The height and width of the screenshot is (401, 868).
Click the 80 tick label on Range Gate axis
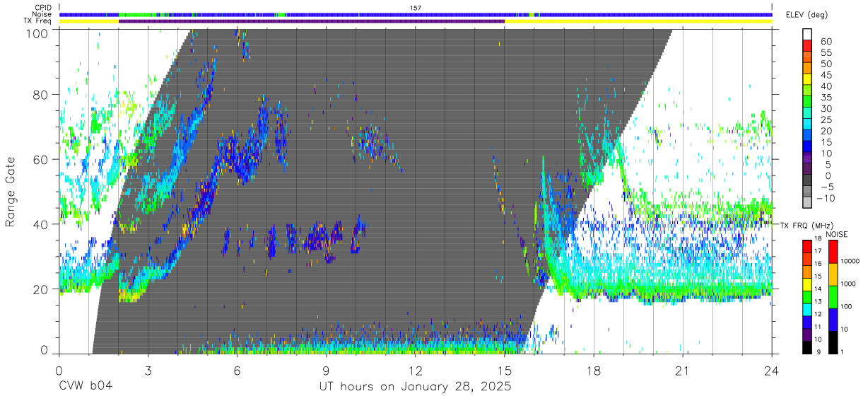pyautogui.click(x=41, y=94)
